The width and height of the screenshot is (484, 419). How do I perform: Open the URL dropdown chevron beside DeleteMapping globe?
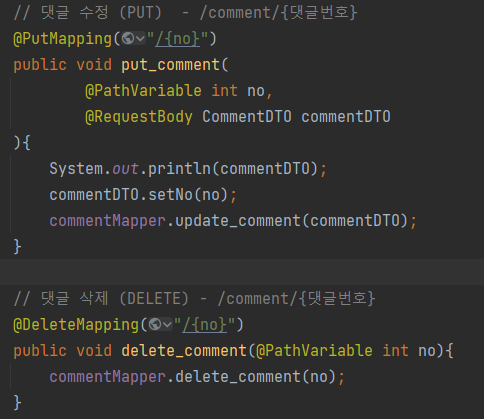coord(167,325)
